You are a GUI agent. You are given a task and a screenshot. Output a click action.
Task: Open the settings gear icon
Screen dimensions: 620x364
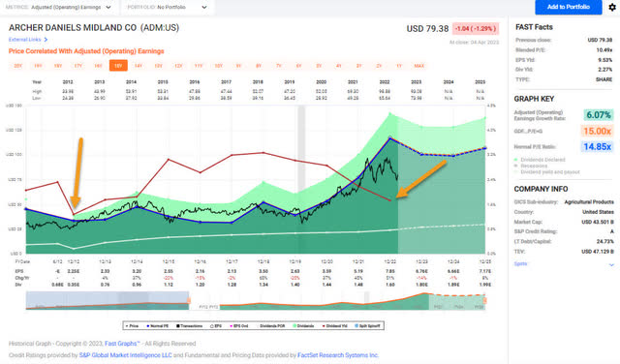(x=612, y=7)
